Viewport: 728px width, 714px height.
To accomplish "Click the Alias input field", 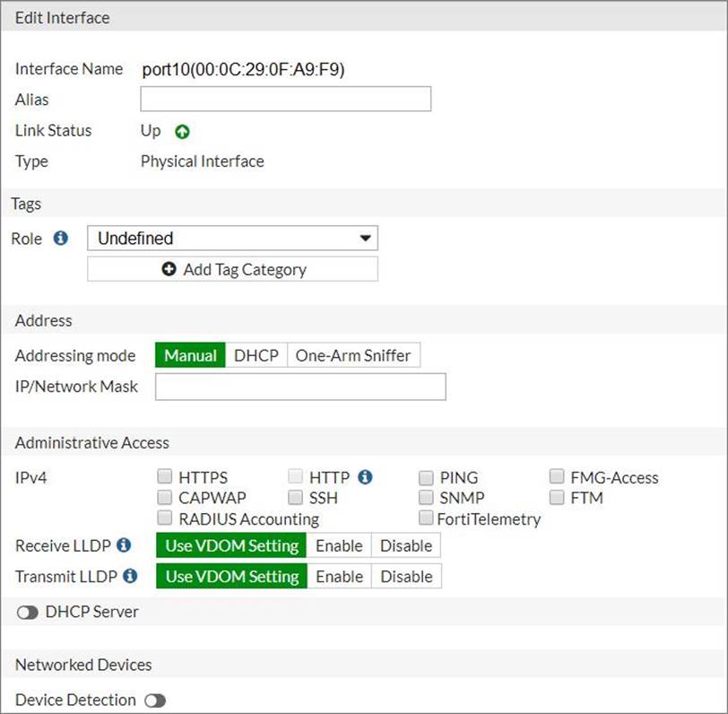I will coord(285,100).
